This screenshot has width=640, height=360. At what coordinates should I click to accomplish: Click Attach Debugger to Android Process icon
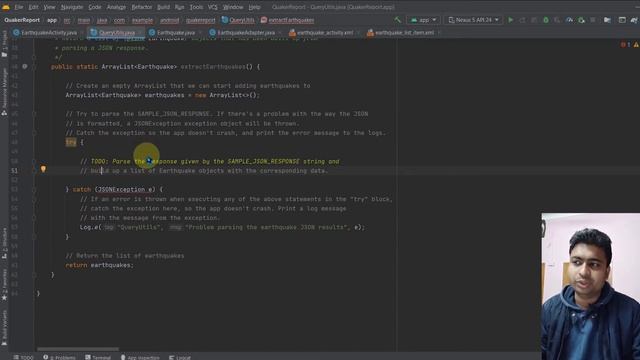(x=581, y=20)
